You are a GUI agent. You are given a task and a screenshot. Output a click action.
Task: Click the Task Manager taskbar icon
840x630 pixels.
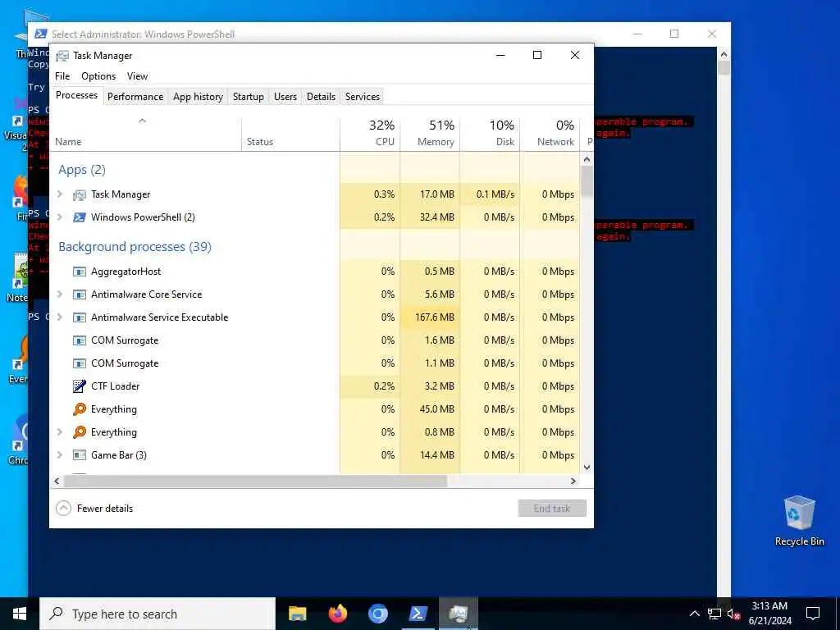click(459, 614)
